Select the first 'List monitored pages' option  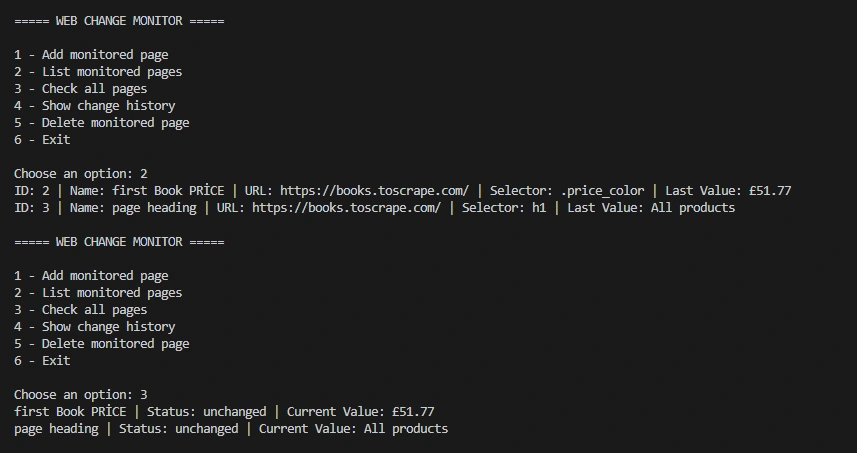[98, 72]
